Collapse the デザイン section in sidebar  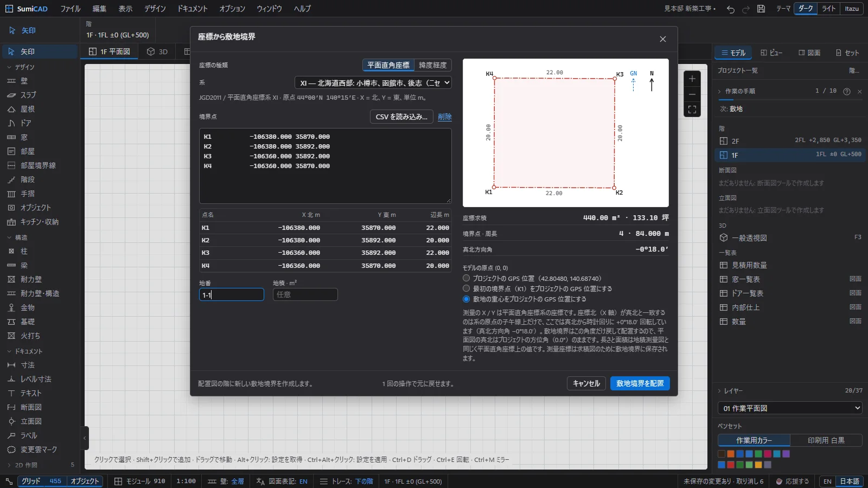tap(9, 67)
